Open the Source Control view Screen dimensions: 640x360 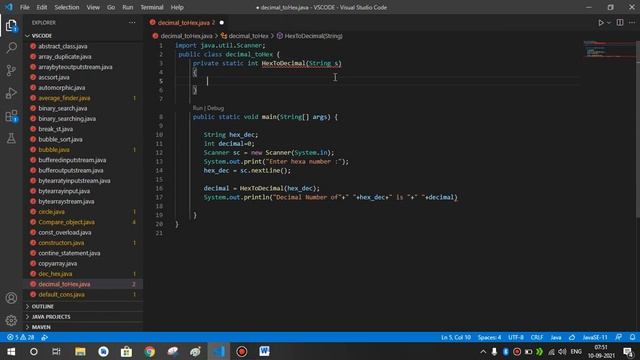(x=11, y=71)
